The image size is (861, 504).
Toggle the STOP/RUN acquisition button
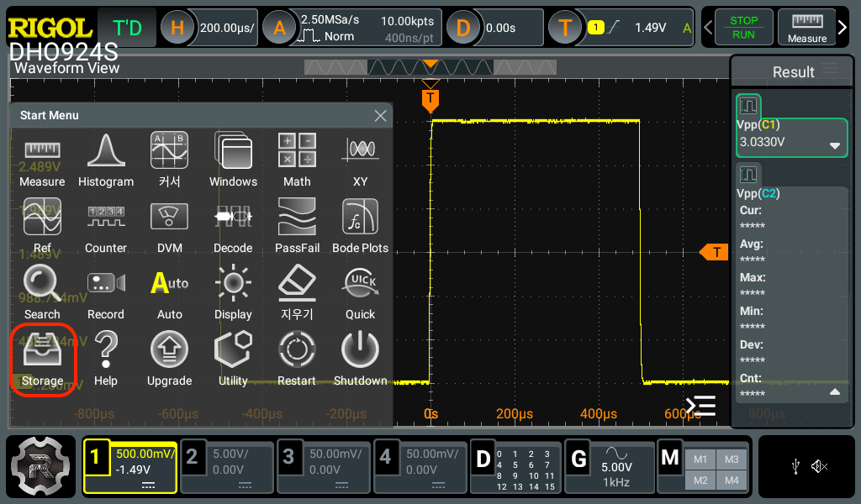[x=743, y=28]
